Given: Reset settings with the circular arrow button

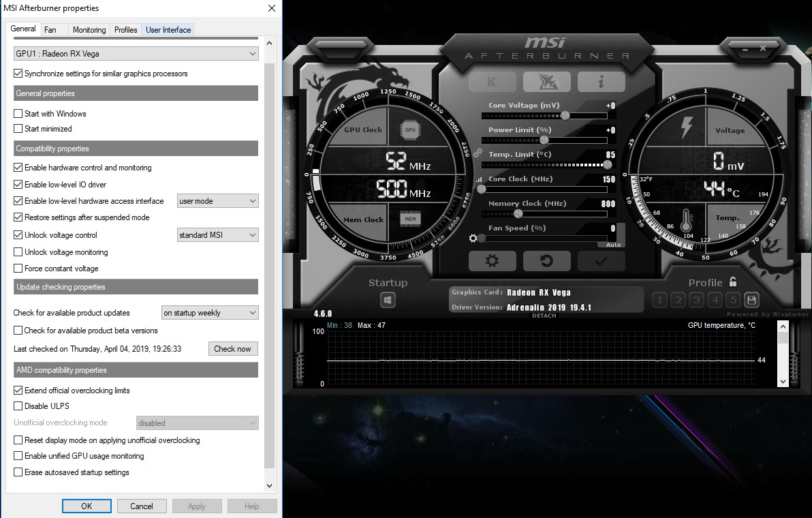Looking at the screenshot, I should click(547, 261).
